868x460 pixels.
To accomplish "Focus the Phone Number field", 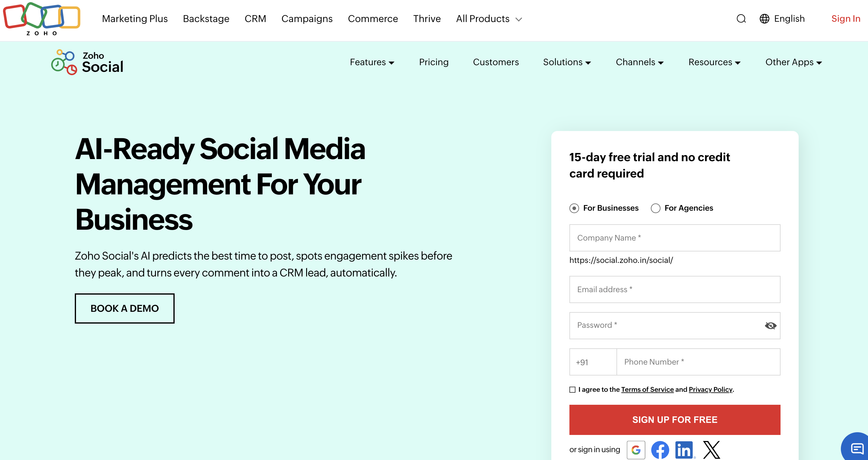I will point(698,362).
